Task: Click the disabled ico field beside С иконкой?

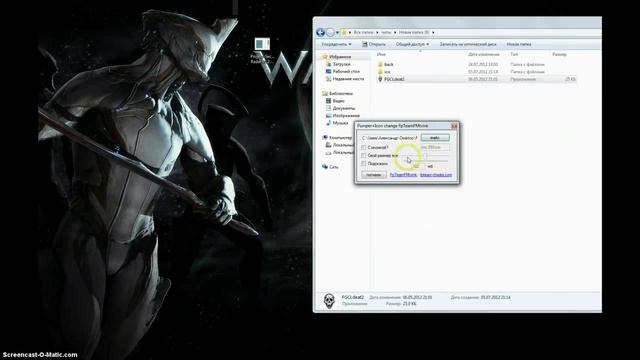Action: pos(435,147)
